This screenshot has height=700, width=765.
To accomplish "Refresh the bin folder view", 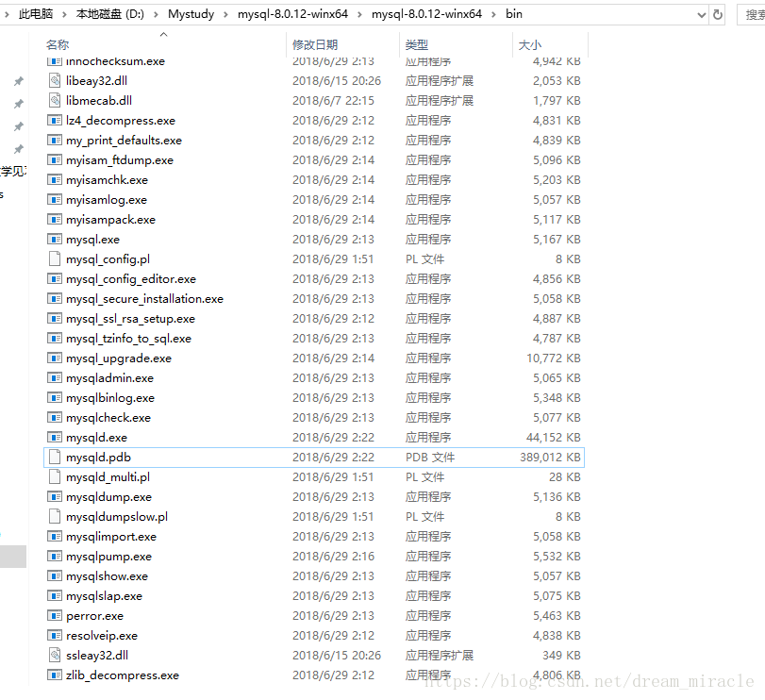I will [x=718, y=15].
